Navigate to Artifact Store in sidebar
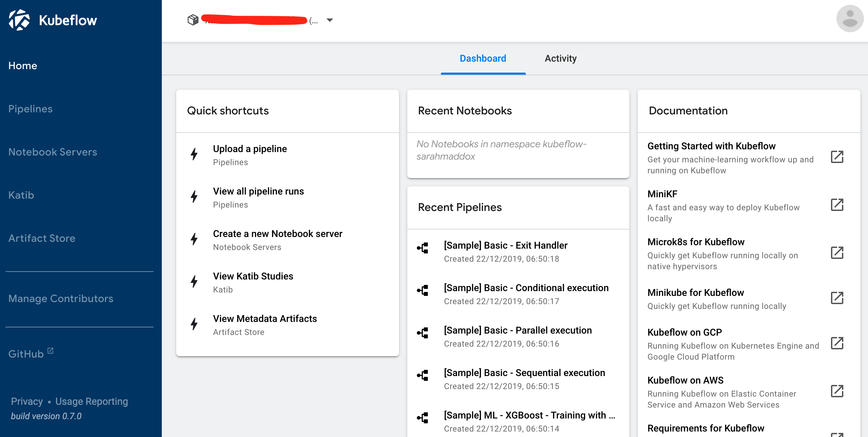 tap(42, 238)
